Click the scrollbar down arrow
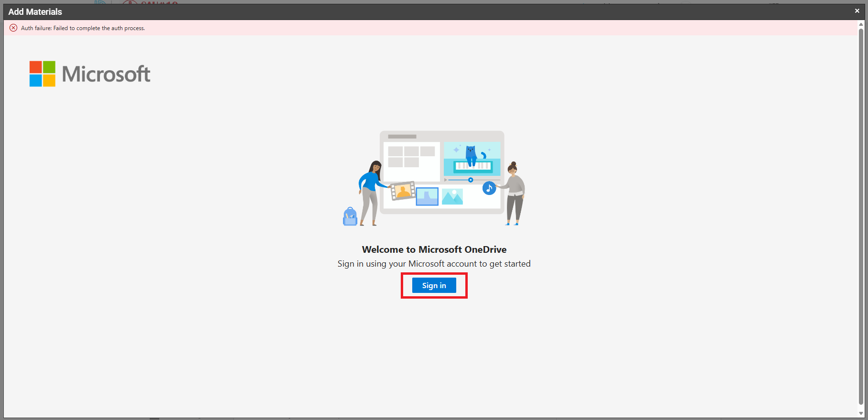The image size is (868, 420). point(861,413)
